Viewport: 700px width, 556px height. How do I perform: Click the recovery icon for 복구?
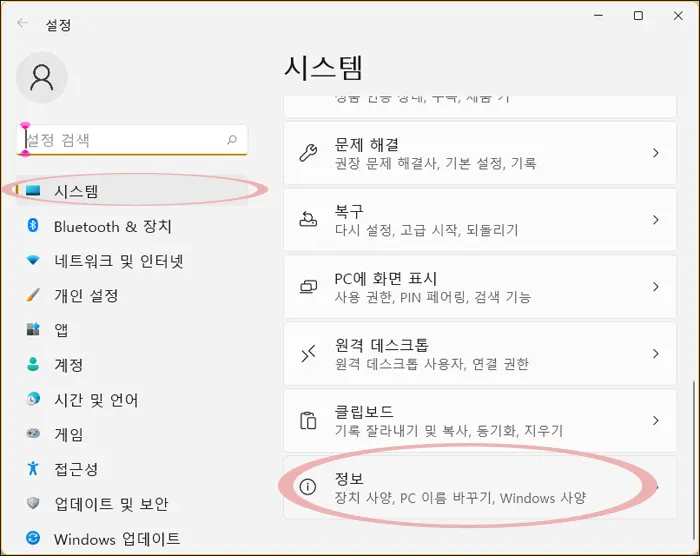(308, 219)
